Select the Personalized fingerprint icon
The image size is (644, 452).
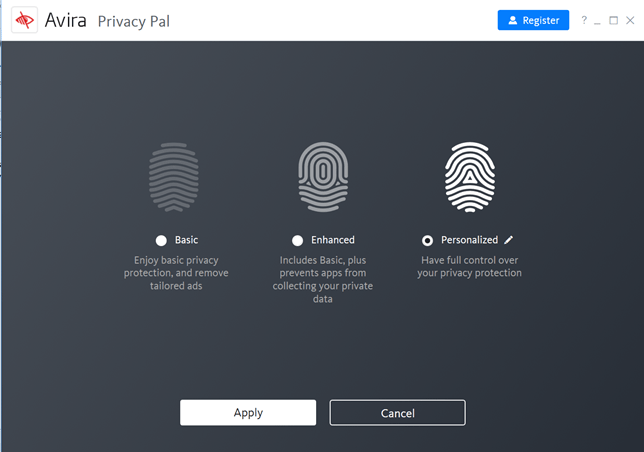tap(470, 177)
